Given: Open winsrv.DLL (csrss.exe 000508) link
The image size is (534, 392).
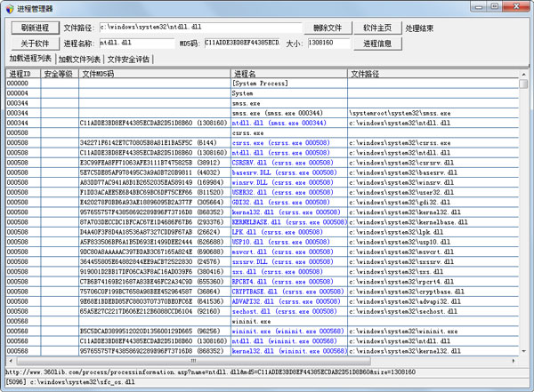Looking at the screenshot, I should click(283, 182).
